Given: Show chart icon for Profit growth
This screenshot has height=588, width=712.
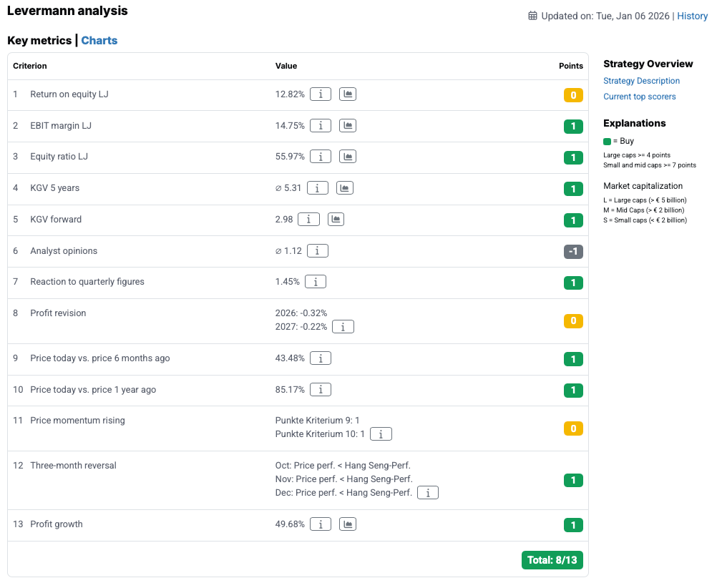Looking at the screenshot, I should click(347, 524).
